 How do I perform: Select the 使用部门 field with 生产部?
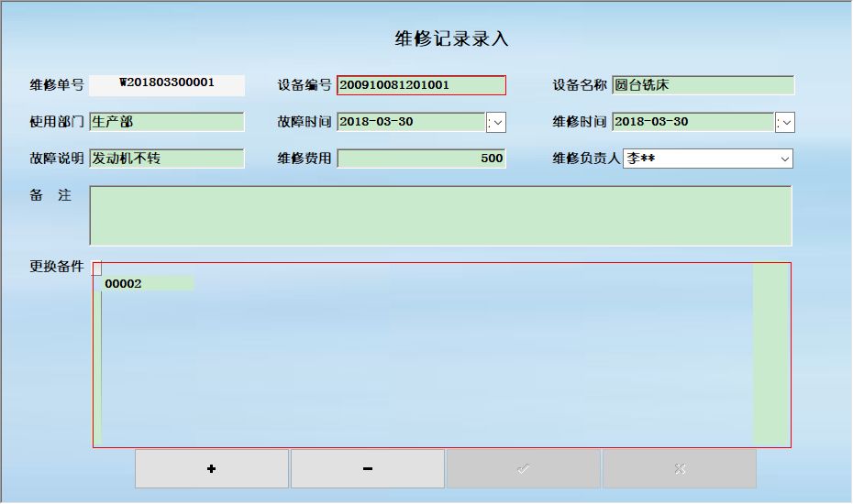pos(167,122)
